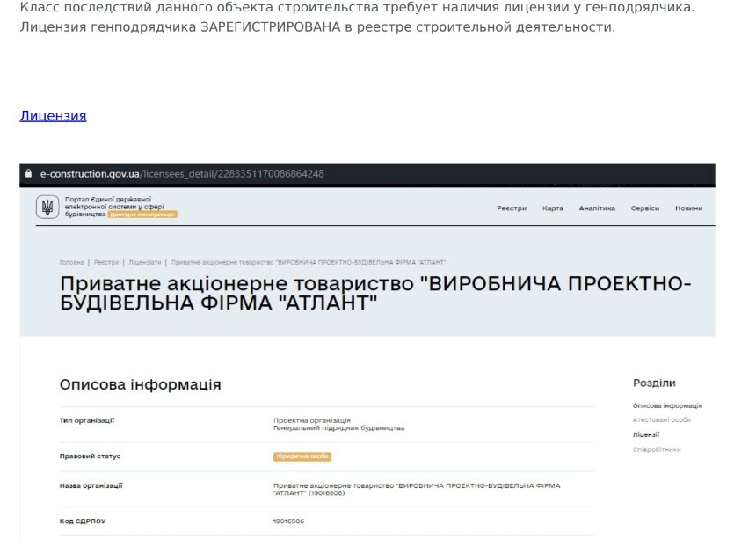Open the Реєстри menu item
This screenshot has height=547, width=756.
pyautogui.click(x=512, y=208)
